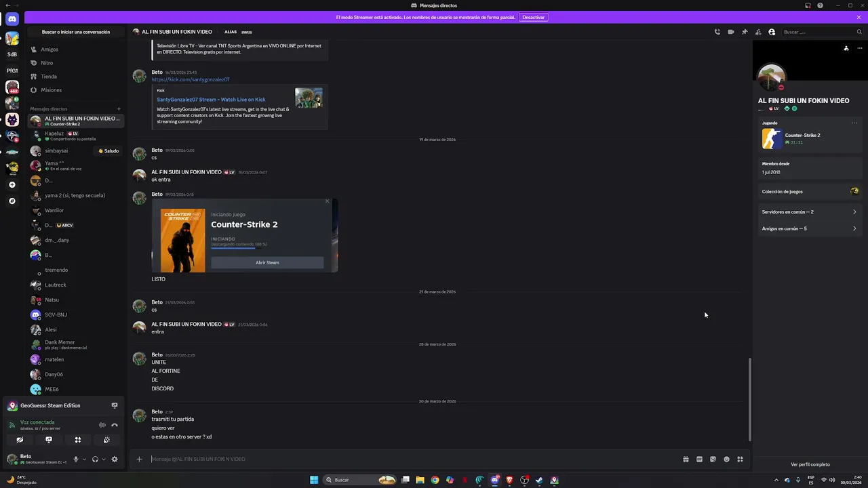Screen dimensions: 868x488
Task: Open the MEE6 direct message
Action: 75,389
